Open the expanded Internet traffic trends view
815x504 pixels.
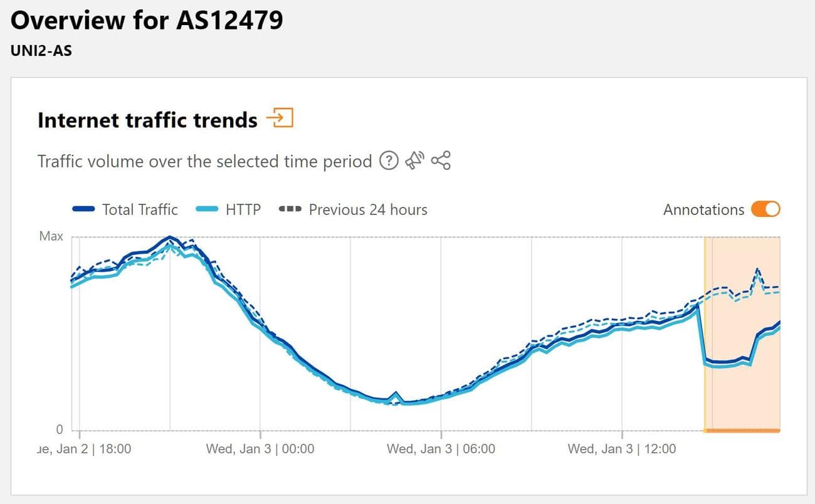[280, 118]
